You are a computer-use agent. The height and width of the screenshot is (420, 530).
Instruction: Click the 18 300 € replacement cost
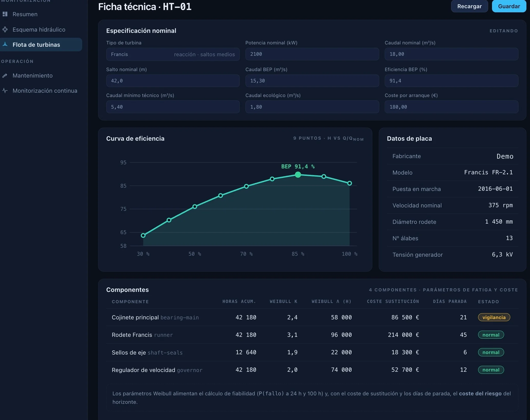405,352
